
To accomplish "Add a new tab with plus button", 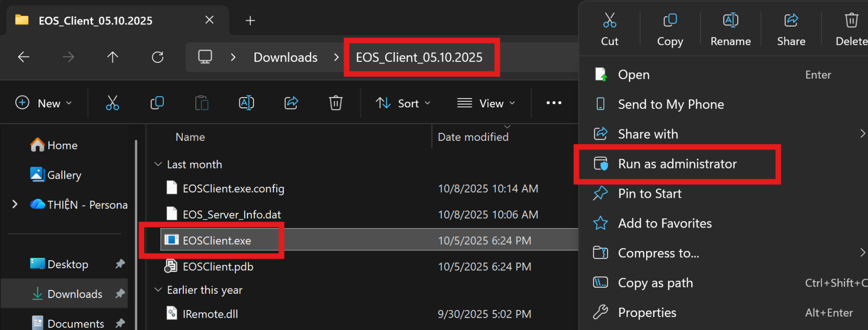I will point(250,21).
